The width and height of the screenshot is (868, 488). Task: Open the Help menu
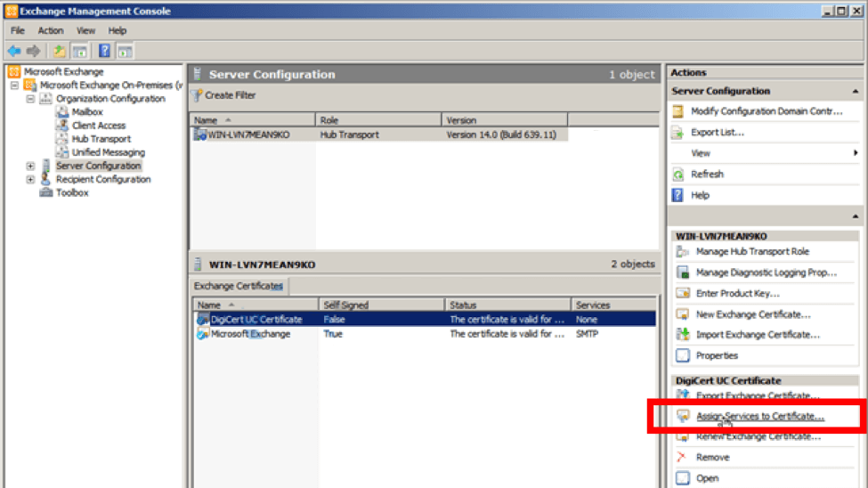118,30
